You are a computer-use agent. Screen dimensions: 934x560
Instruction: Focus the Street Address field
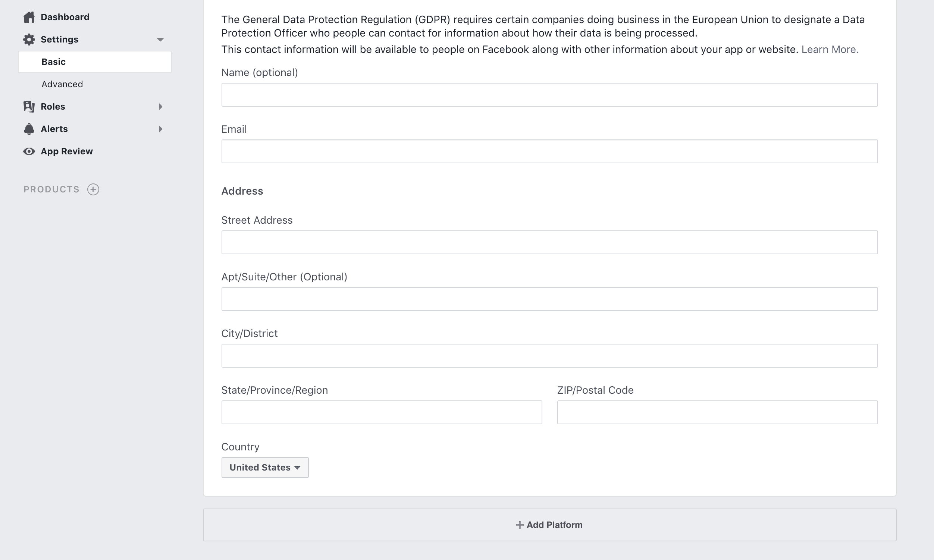coord(549,242)
